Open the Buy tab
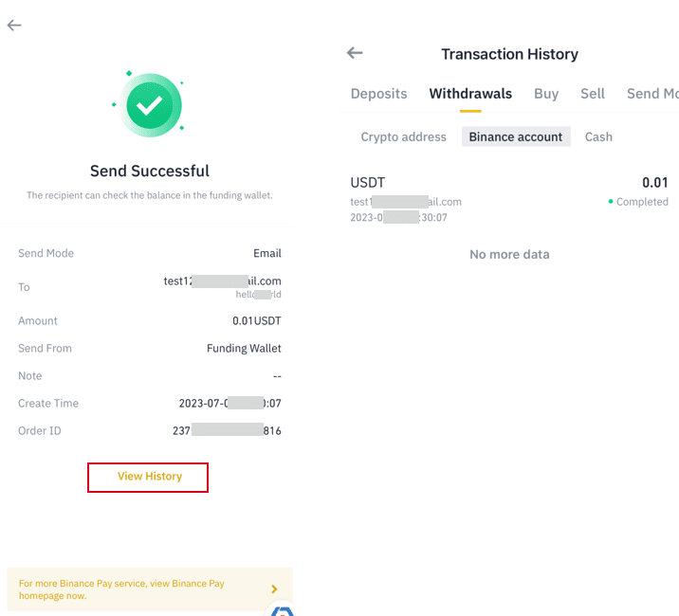The width and height of the screenshot is (679, 616). pyautogui.click(x=546, y=94)
